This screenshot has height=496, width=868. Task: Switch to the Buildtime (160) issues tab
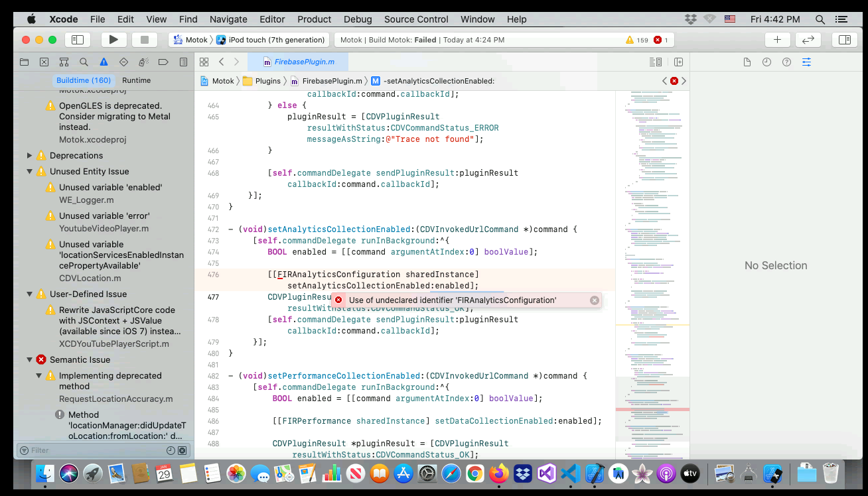click(x=84, y=80)
